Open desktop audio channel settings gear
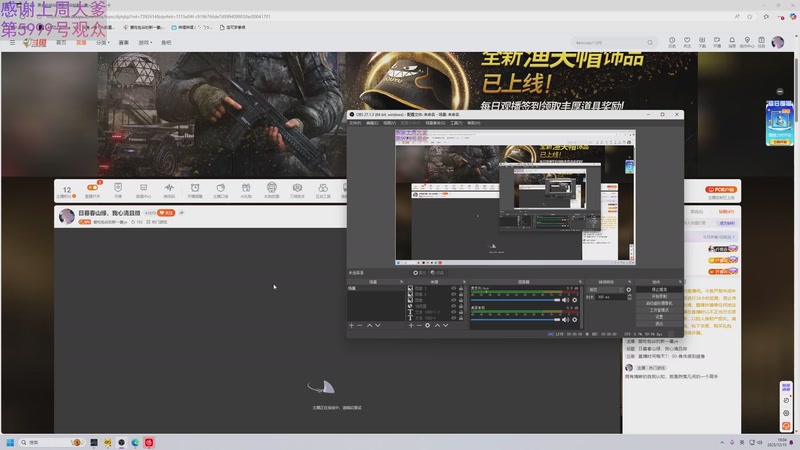 click(574, 319)
